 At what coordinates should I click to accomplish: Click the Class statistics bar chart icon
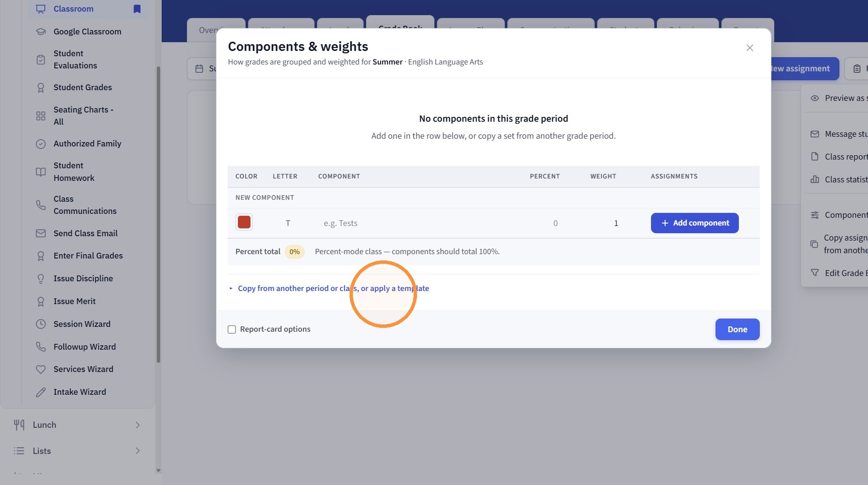(815, 179)
